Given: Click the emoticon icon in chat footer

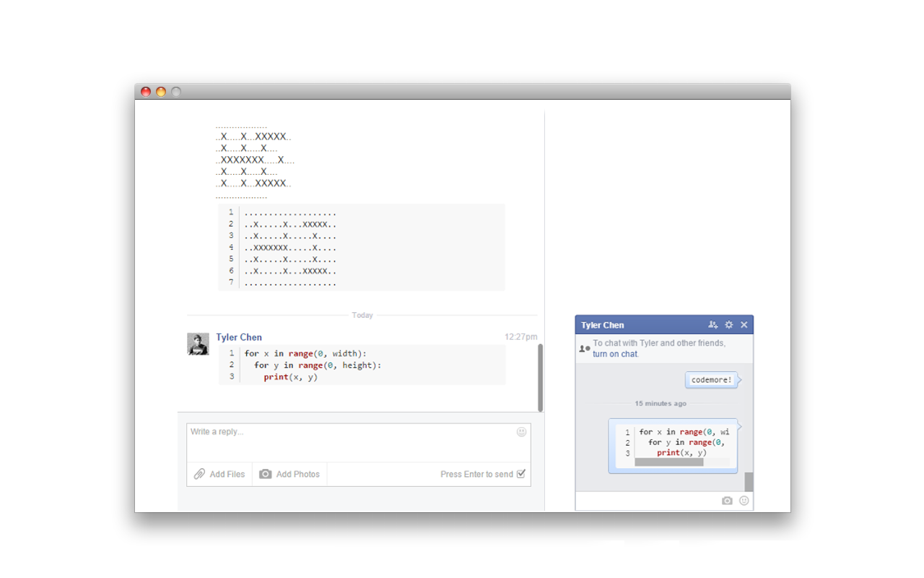Looking at the screenshot, I should click(743, 500).
